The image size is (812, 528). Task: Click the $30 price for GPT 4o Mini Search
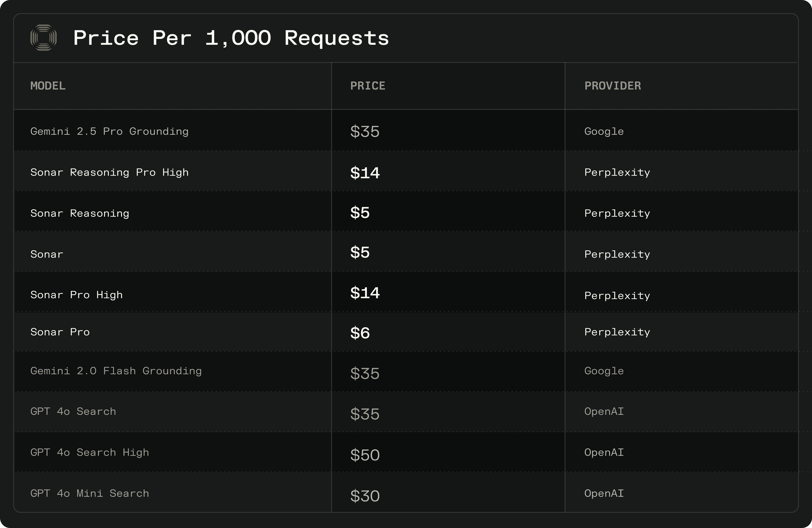pyautogui.click(x=365, y=496)
